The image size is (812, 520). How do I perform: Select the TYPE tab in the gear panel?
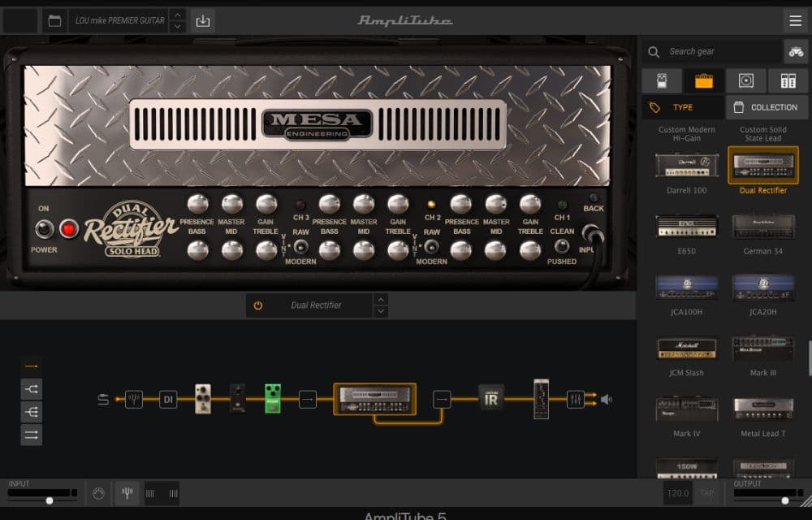(683, 106)
